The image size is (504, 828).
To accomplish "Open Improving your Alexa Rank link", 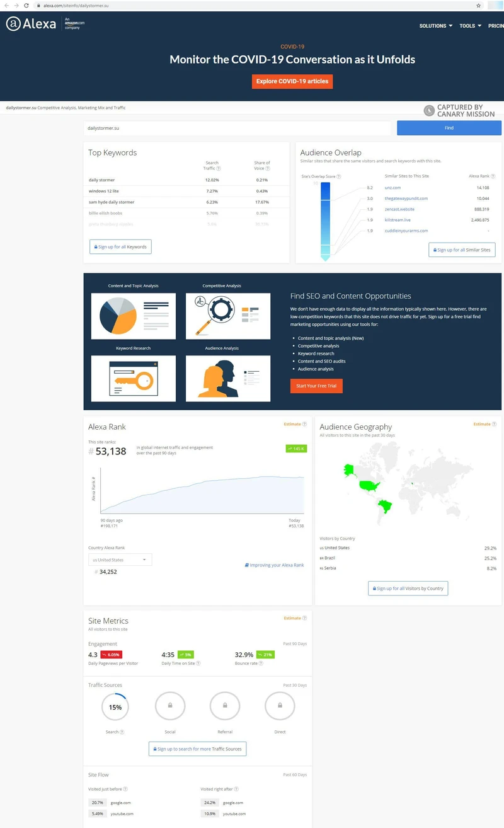I will [x=274, y=565].
